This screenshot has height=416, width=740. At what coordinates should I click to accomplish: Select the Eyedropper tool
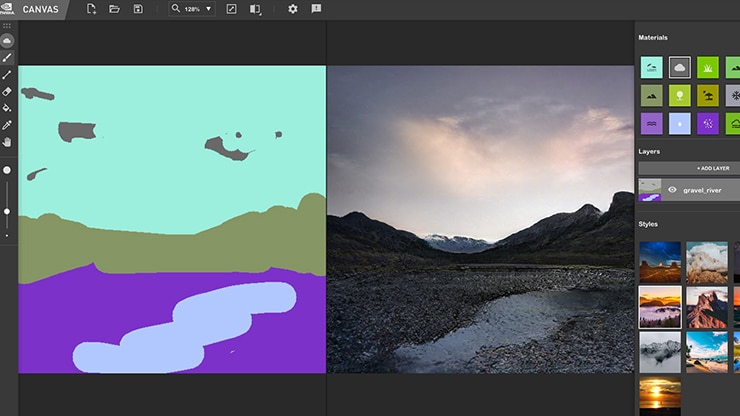(x=7, y=125)
